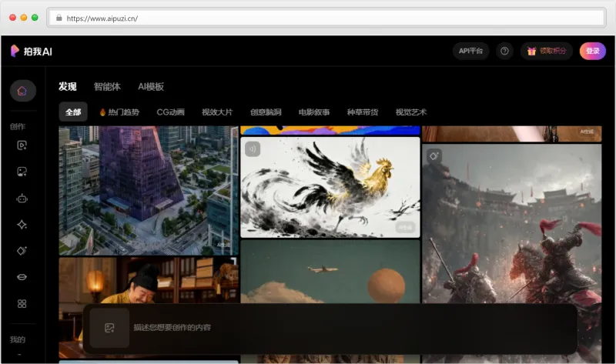616x364 pixels.
Task: Switch to the 智能体 tab
Action: 107,87
